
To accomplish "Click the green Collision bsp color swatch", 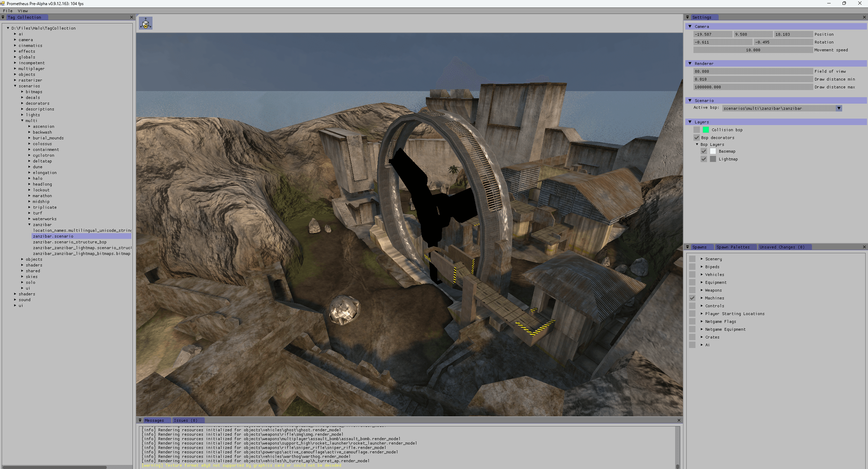I will [x=706, y=130].
